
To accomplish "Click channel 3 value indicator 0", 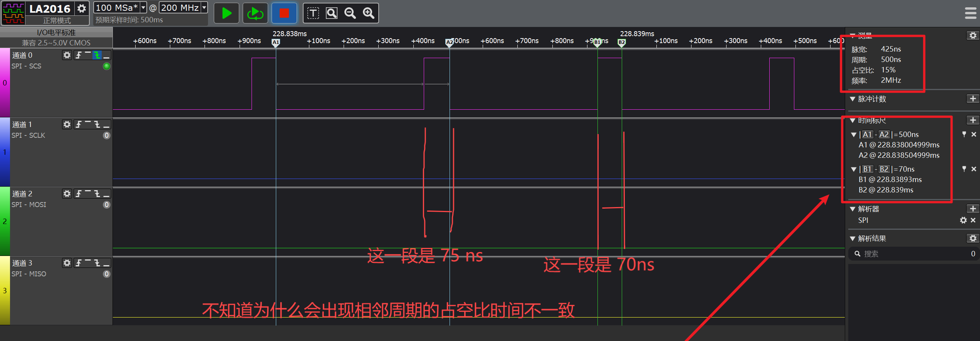I will click(107, 274).
